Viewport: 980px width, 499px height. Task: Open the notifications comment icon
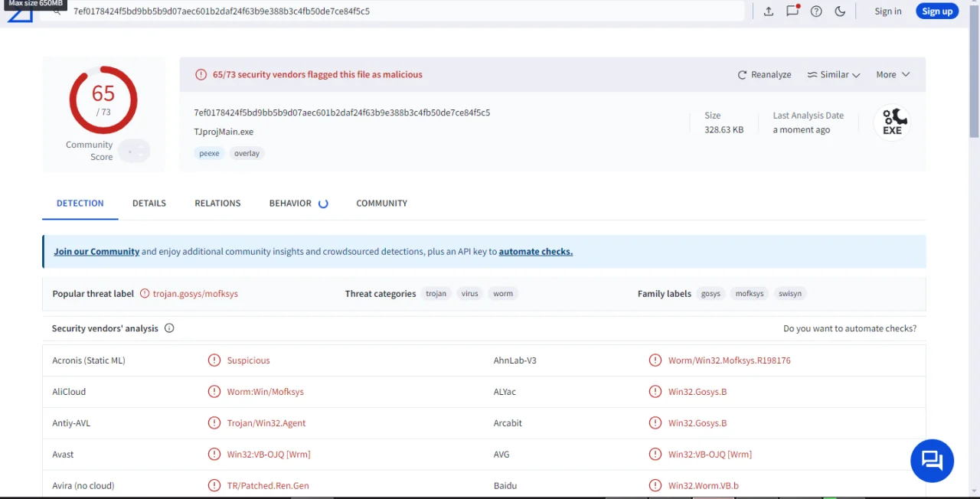click(792, 11)
